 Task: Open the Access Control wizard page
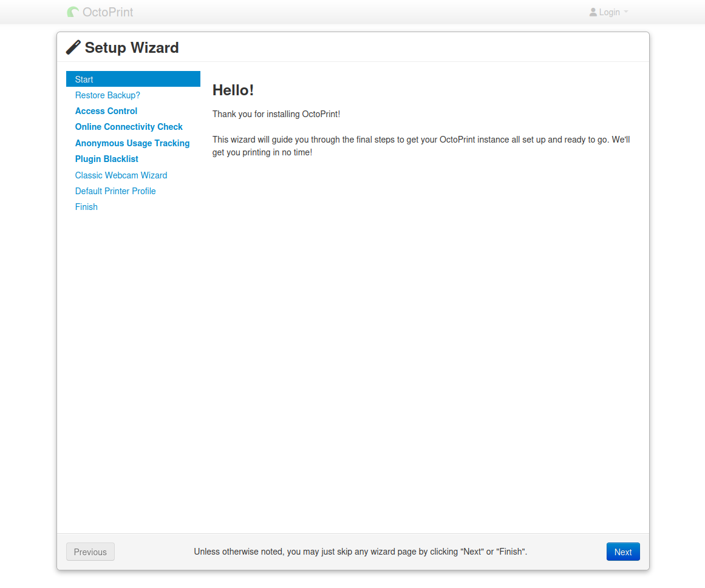[x=106, y=111]
